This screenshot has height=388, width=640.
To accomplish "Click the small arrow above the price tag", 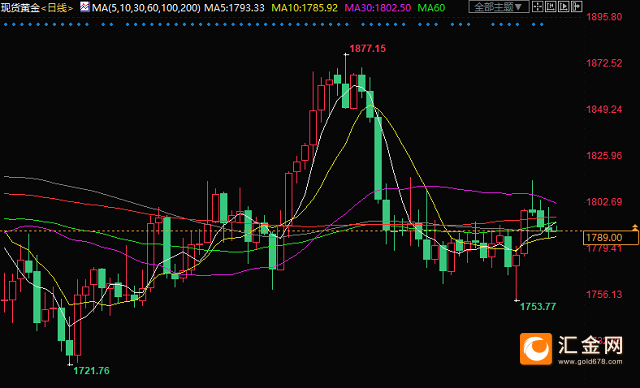I will point(635,226).
